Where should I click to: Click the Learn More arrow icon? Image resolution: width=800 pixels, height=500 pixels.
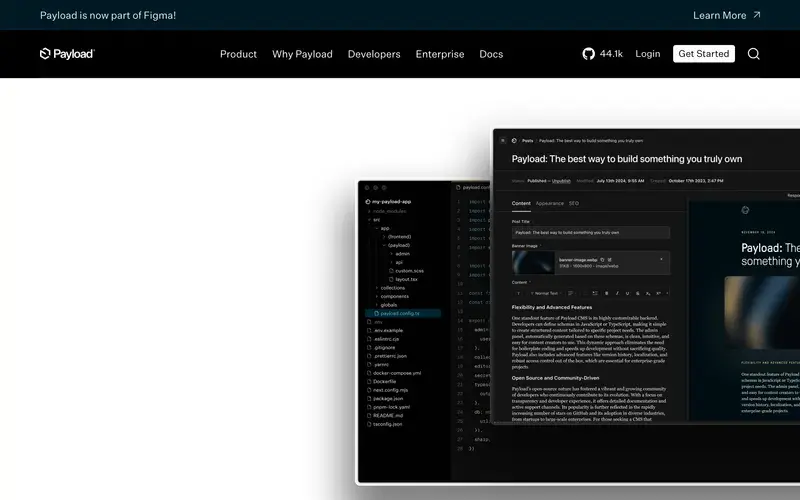tap(757, 15)
